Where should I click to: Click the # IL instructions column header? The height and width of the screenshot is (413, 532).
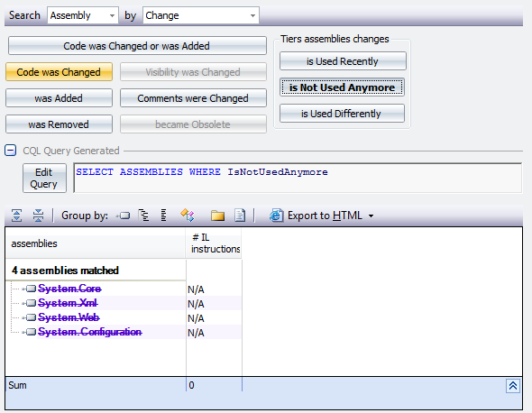tap(214, 243)
